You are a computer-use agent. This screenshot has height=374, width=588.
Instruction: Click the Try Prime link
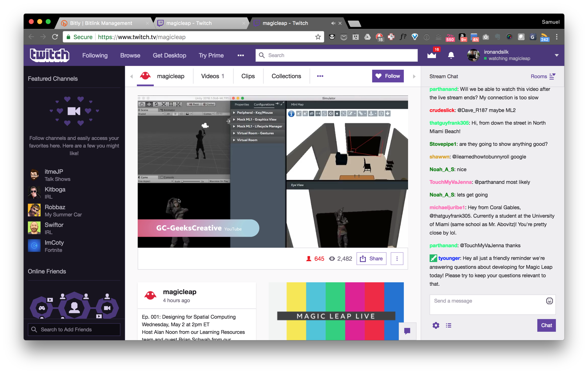pyautogui.click(x=211, y=56)
